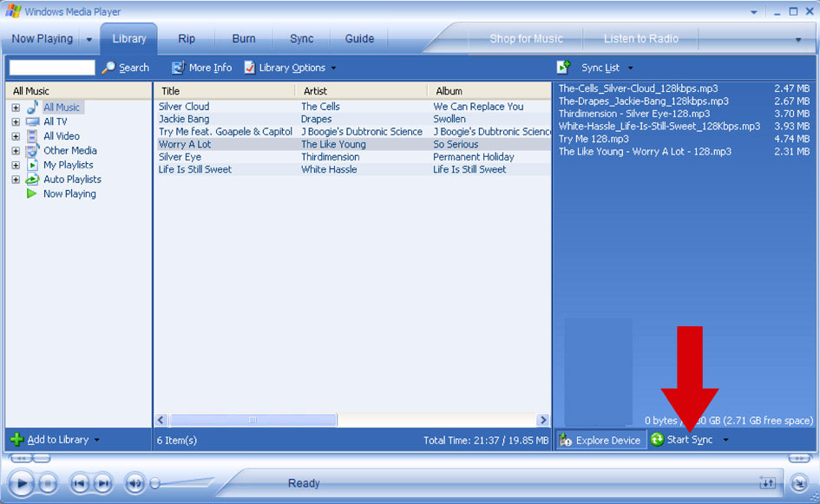
Task: Open the Sync tab
Action: (x=302, y=39)
